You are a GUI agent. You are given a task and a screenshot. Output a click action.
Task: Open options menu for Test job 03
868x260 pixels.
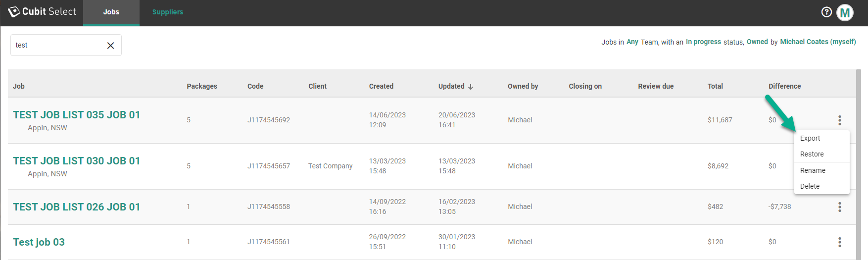point(839,242)
